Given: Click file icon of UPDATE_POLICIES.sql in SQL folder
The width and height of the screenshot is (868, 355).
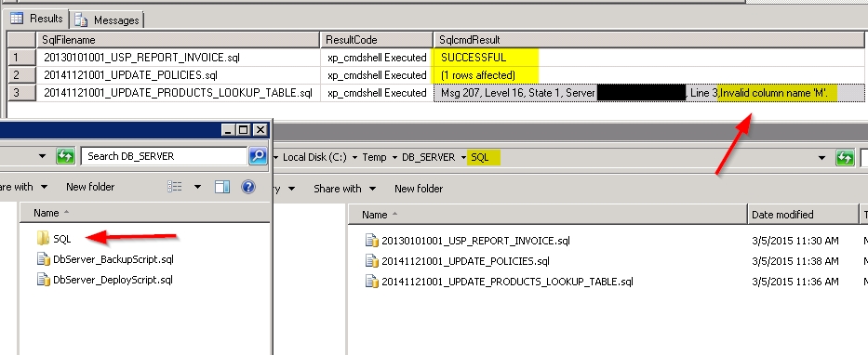Looking at the screenshot, I should [x=371, y=260].
